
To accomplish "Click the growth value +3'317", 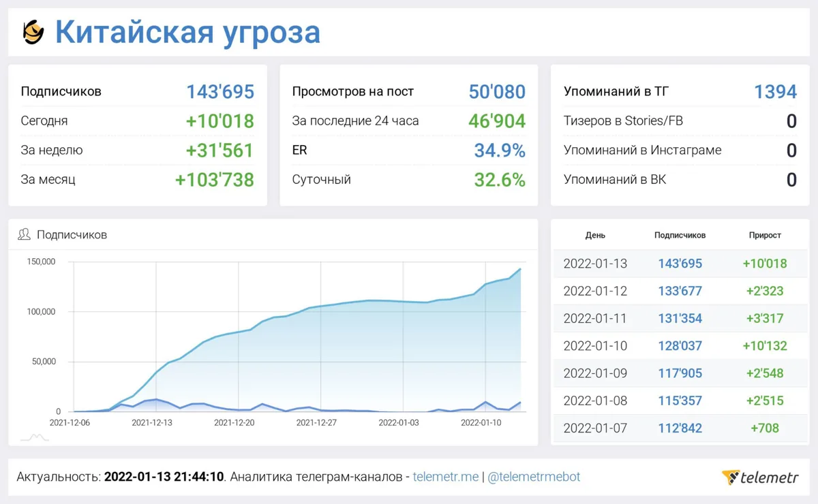I will pos(765,318).
